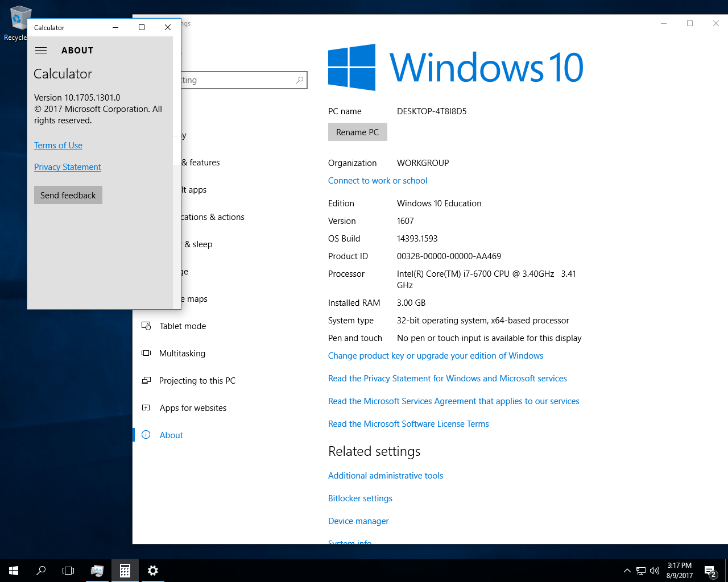Click the Windows 10 logo
The height and width of the screenshot is (582, 728).
point(456,67)
